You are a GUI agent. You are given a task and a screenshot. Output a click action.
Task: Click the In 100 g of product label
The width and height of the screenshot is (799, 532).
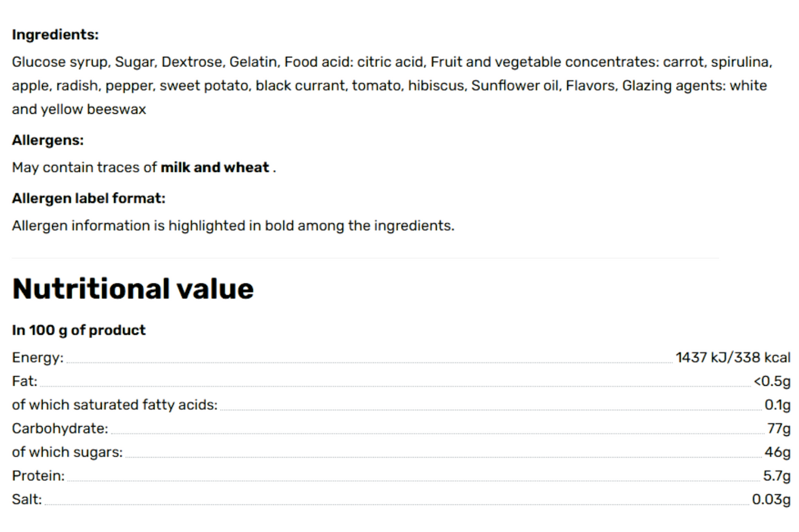(x=79, y=331)
